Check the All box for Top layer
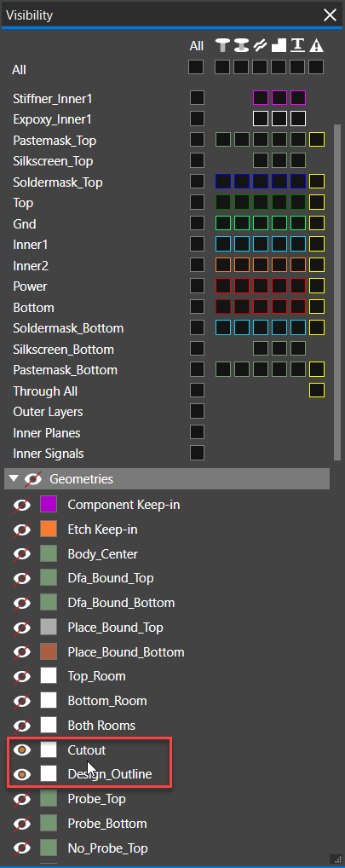The height and width of the screenshot is (868, 345). (x=197, y=203)
